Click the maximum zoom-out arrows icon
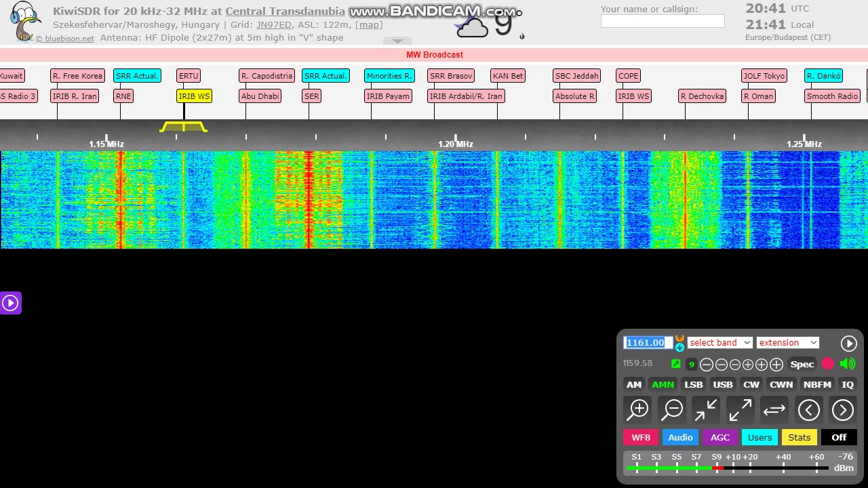 coord(740,409)
